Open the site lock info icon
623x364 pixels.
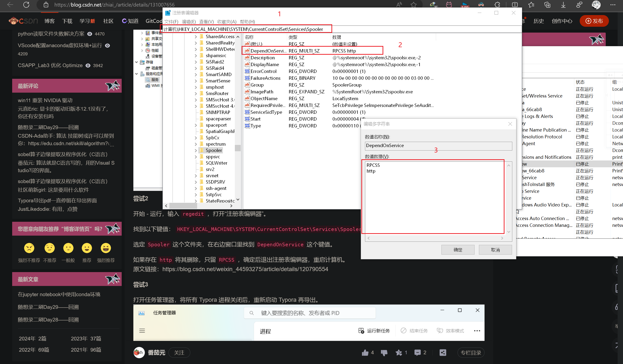[x=46, y=5]
